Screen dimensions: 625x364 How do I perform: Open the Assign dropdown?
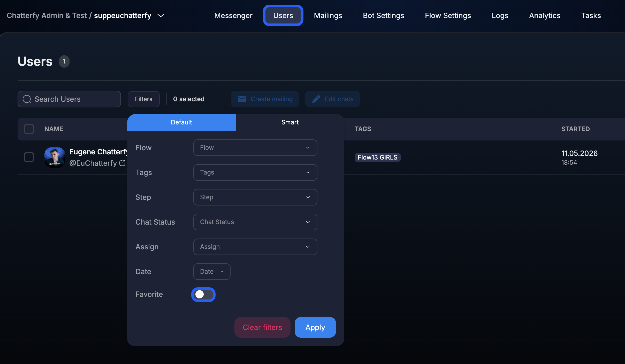click(255, 247)
